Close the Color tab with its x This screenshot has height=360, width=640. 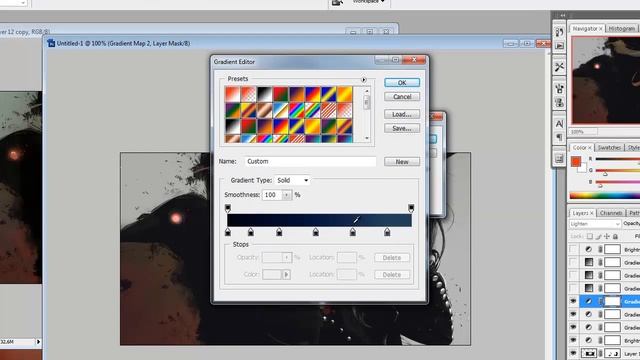click(589, 147)
